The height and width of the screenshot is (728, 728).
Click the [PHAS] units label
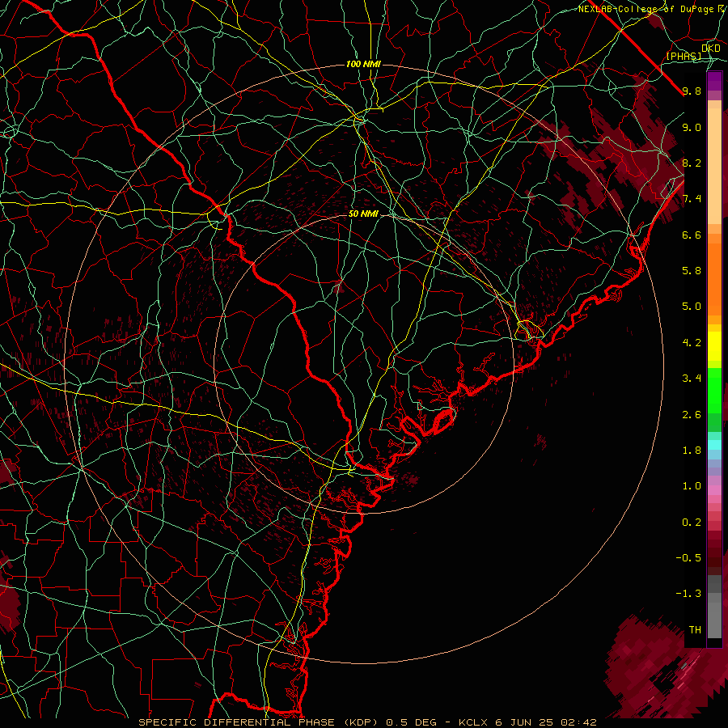[684, 57]
